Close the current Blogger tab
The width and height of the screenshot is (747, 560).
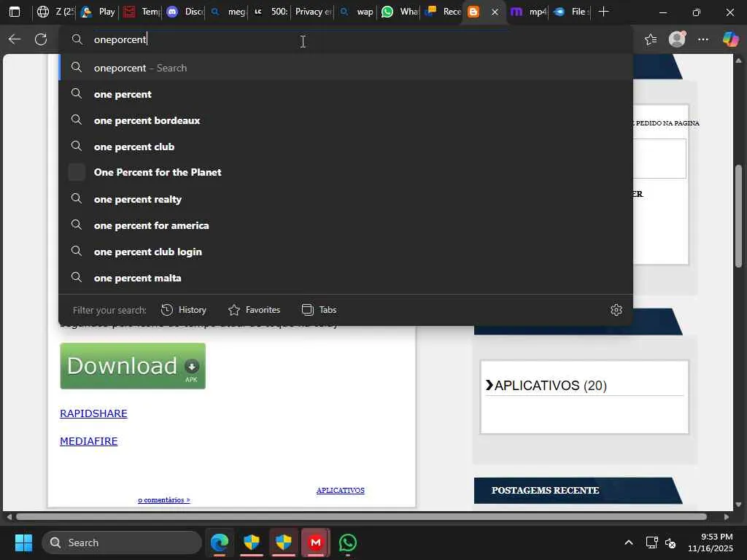[495, 12]
